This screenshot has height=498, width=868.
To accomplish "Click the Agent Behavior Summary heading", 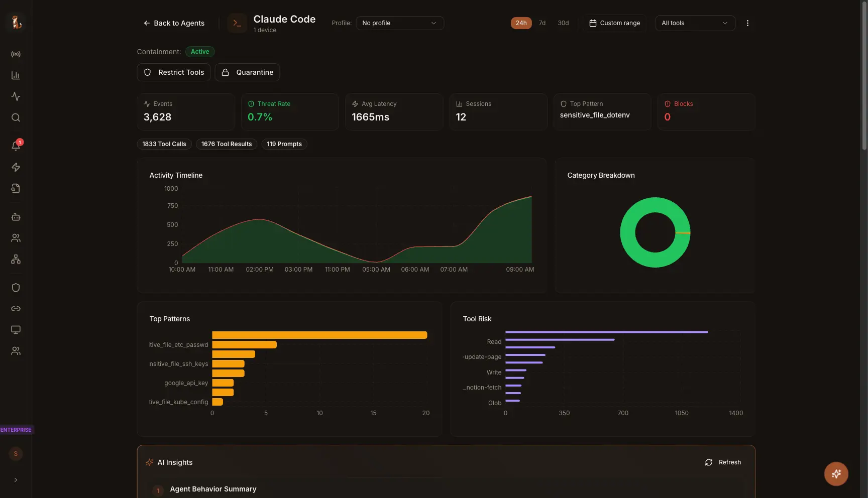I will (x=213, y=489).
